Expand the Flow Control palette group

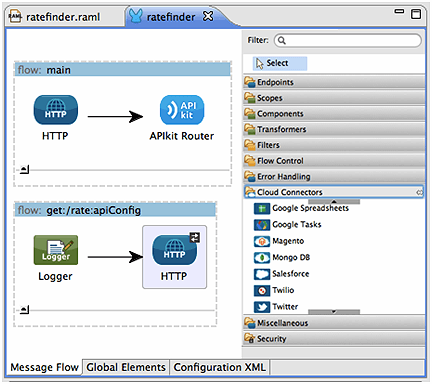click(334, 160)
